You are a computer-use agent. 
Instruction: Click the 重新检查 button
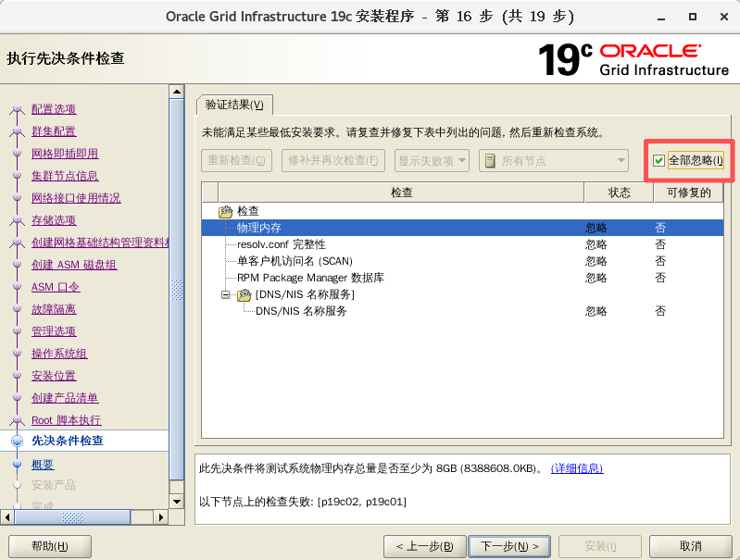[x=236, y=161]
